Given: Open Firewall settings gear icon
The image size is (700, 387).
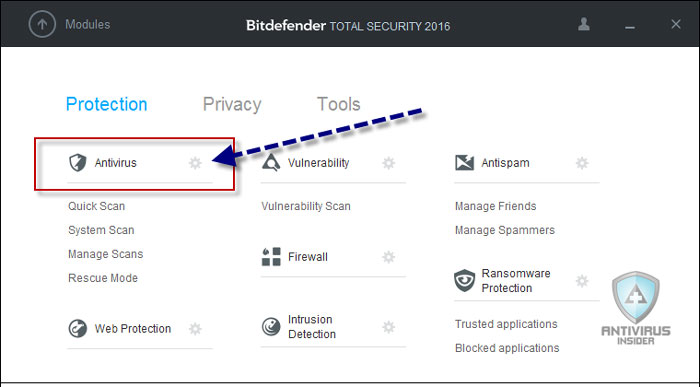Looking at the screenshot, I should tap(389, 257).
